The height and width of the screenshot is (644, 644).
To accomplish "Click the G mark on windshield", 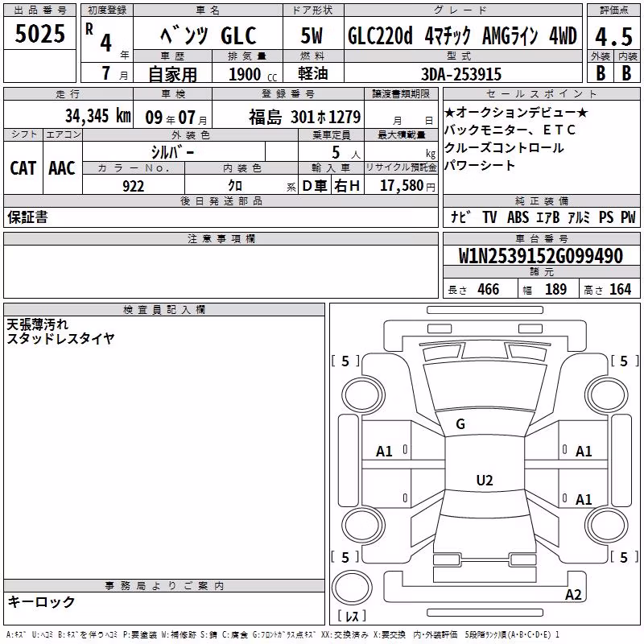I will (460, 424).
